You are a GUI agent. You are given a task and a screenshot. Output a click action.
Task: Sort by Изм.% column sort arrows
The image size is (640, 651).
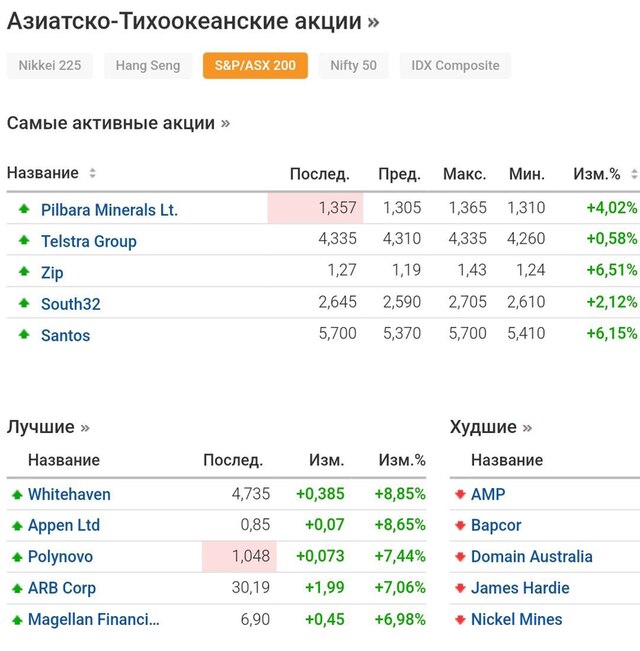point(634,173)
